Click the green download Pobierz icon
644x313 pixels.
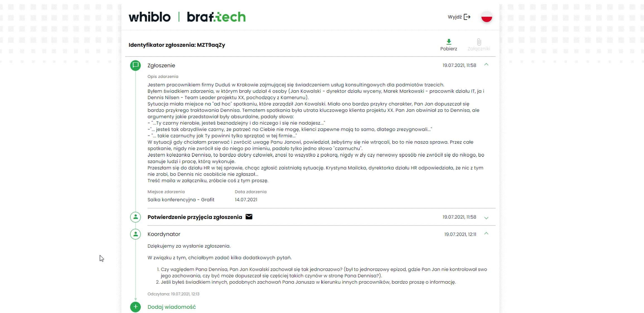click(x=449, y=42)
